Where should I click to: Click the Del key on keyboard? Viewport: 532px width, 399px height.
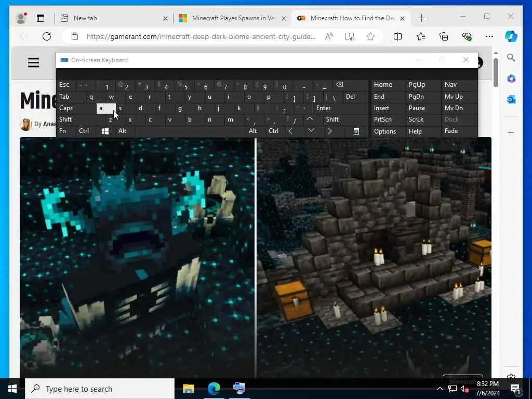(x=355, y=97)
